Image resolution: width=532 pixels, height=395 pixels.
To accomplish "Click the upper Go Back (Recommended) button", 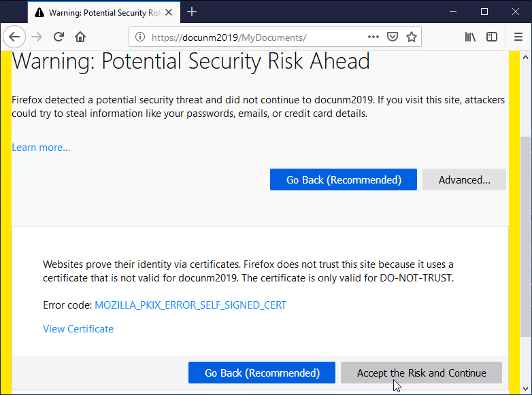I will pyautogui.click(x=343, y=180).
